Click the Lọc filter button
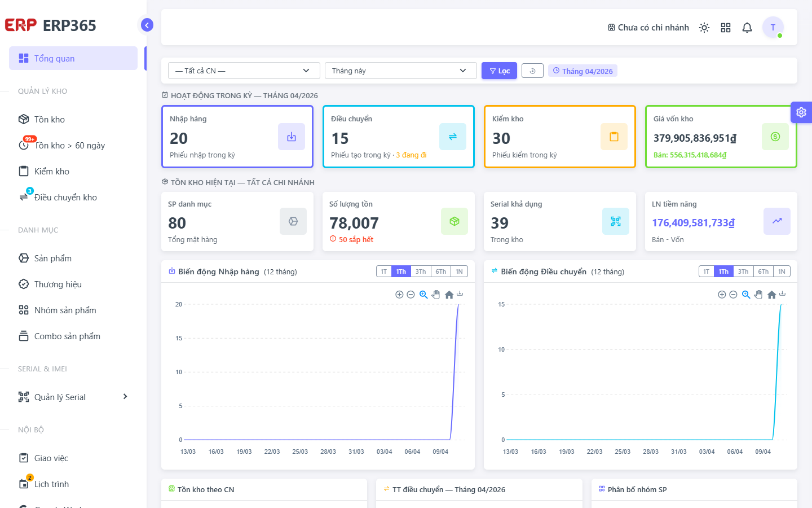 pos(499,71)
